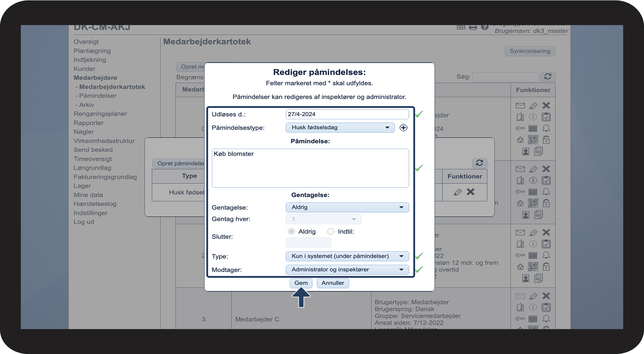
Task: Open the Modtager dropdown
Action: 347,270
